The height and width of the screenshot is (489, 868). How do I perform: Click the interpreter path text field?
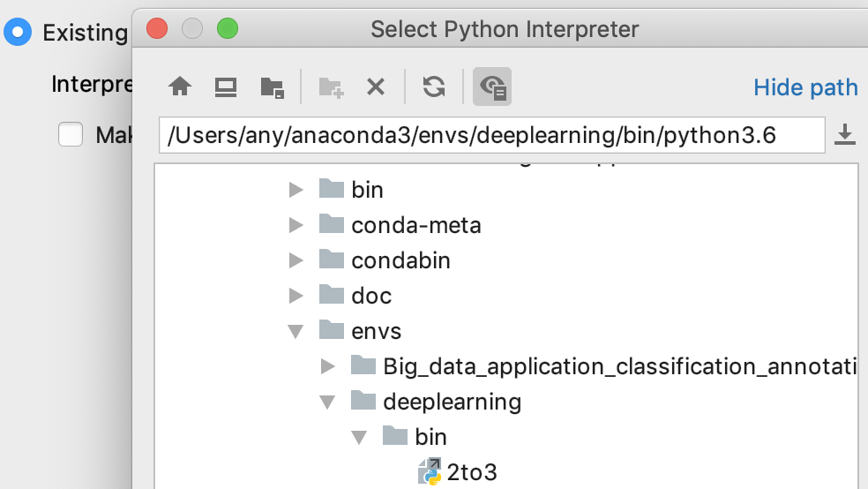[491, 135]
